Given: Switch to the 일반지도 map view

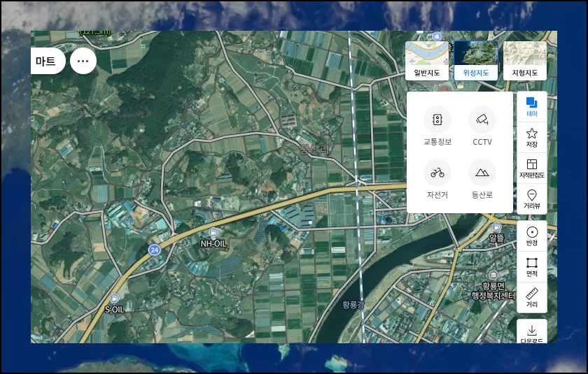Looking at the screenshot, I should pyautogui.click(x=427, y=59).
